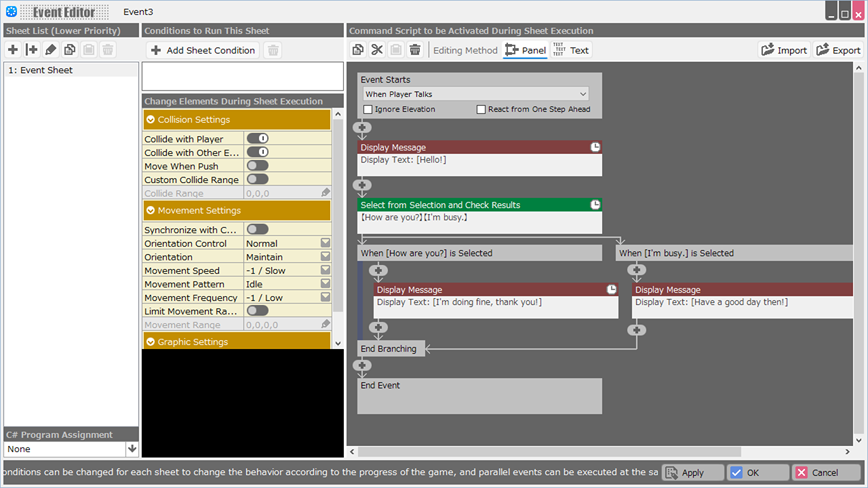Check the Ignore Elevation checkbox
868x488 pixels.
pyautogui.click(x=368, y=109)
